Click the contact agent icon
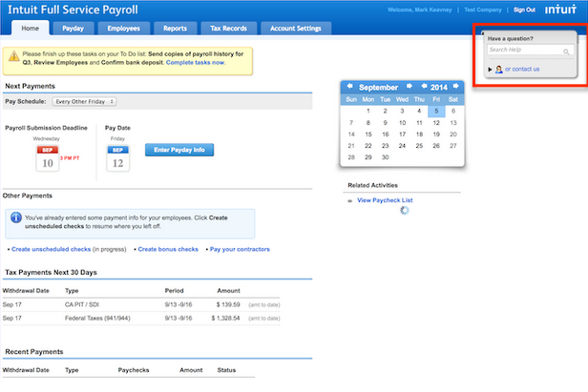The image size is (588, 392). click(x=498, y=69)
